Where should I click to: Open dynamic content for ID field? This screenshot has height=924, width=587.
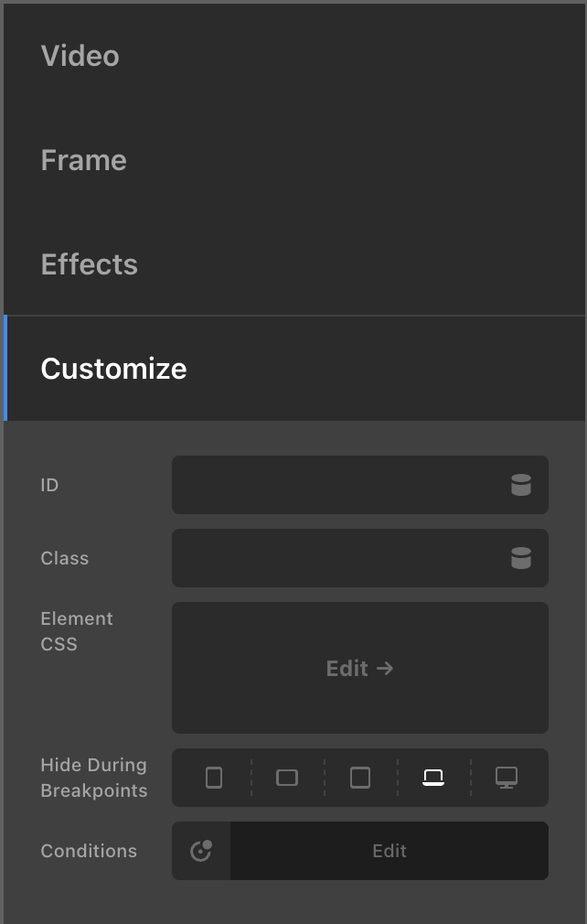[x=520, y=485]
